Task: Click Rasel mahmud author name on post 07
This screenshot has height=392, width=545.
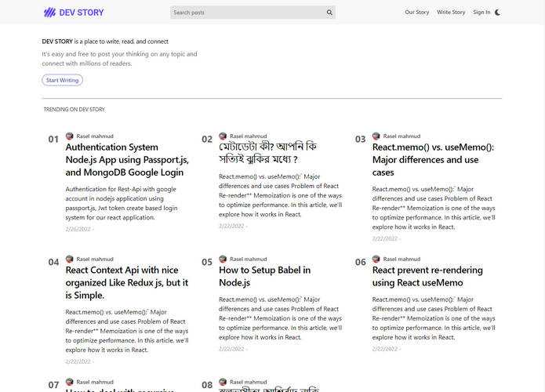Action: tap(95, 382)
